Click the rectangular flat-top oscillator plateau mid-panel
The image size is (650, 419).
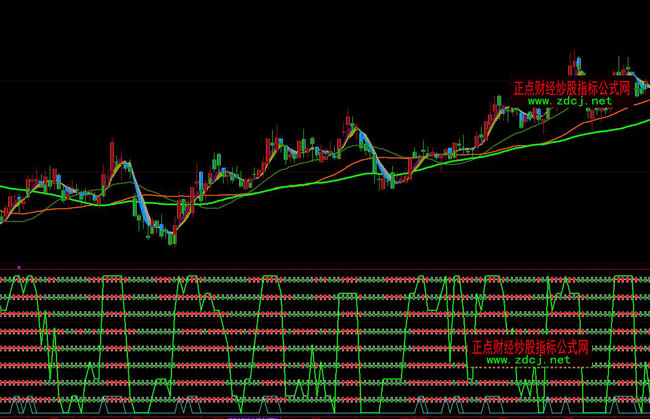coord(346,297)
